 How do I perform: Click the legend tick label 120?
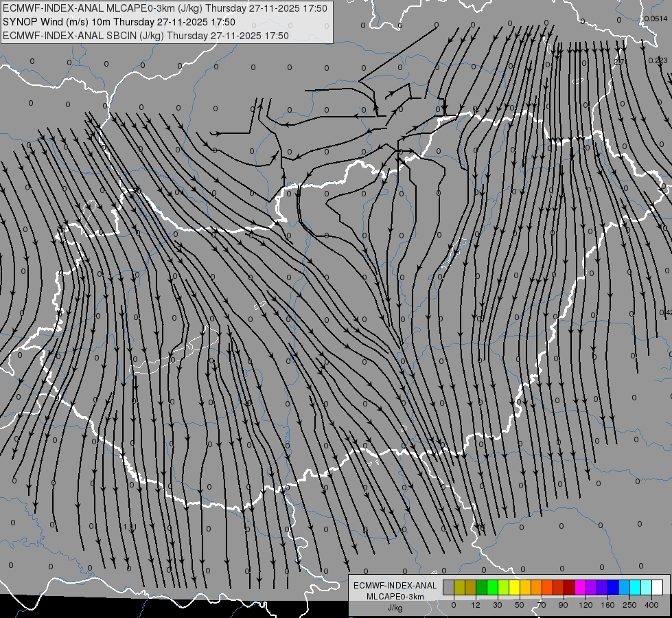[x=586, y=605]
